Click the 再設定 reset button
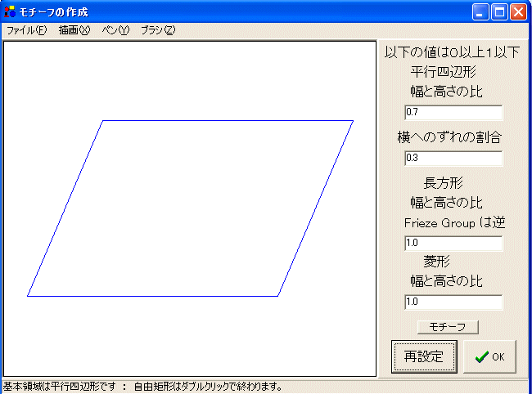Image resolution: width=532 pixels, height=394 pixels. click(x=424, y=356)
